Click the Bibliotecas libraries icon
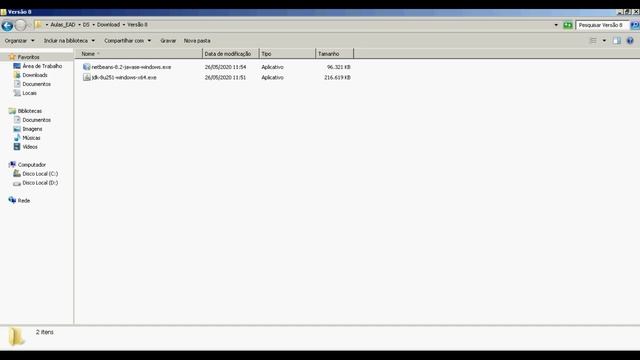The width and height of the screenshot is (640, 360). click(x=12, y=111)
